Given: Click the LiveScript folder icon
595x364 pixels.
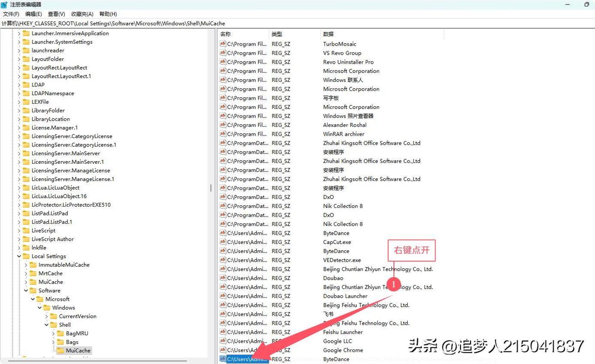Looking at the screenshot, I should [x=26, y=231].
